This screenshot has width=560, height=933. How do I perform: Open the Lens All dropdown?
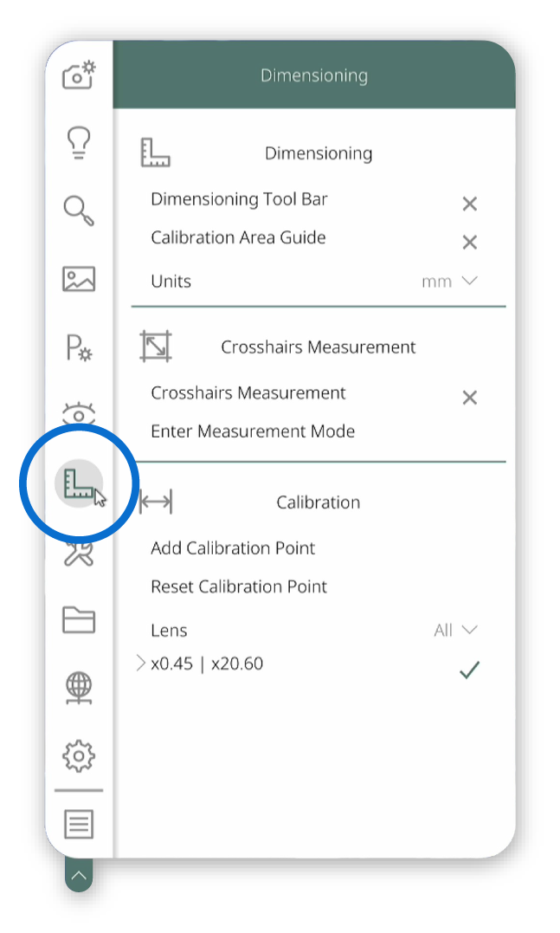click(x=455, y=630)
